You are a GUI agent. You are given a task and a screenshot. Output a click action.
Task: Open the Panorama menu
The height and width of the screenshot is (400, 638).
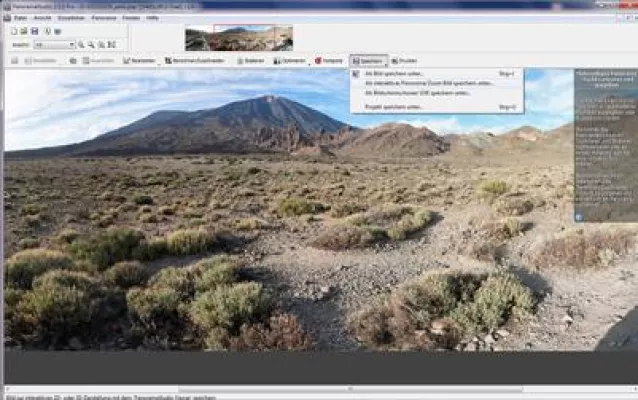point(104,18)
